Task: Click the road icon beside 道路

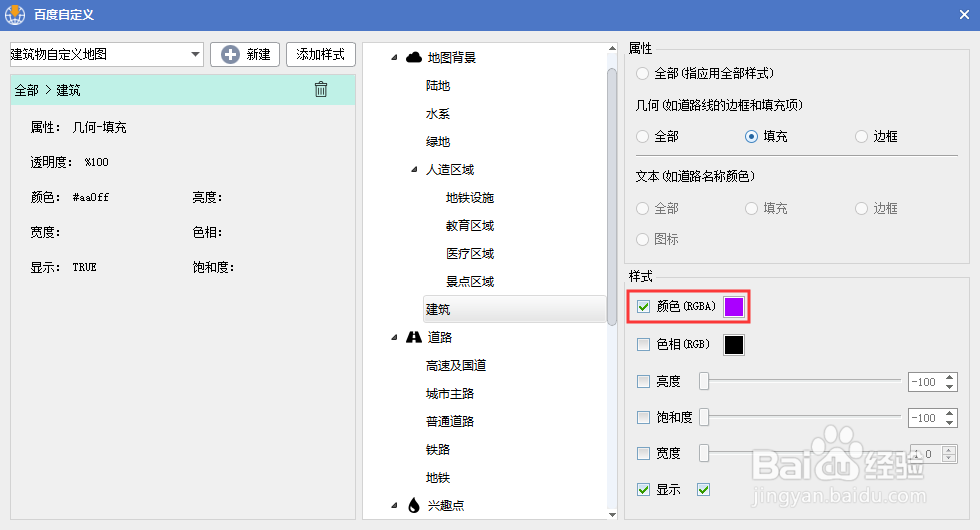Action: tap(414, 338)
